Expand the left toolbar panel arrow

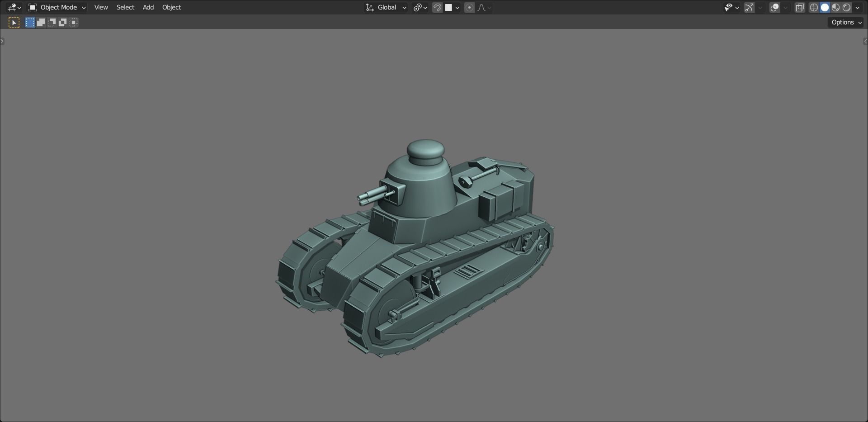[x=2, y=41]
